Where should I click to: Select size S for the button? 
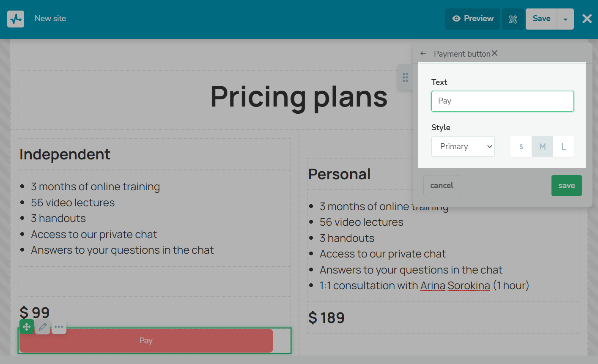coord(521,147)
